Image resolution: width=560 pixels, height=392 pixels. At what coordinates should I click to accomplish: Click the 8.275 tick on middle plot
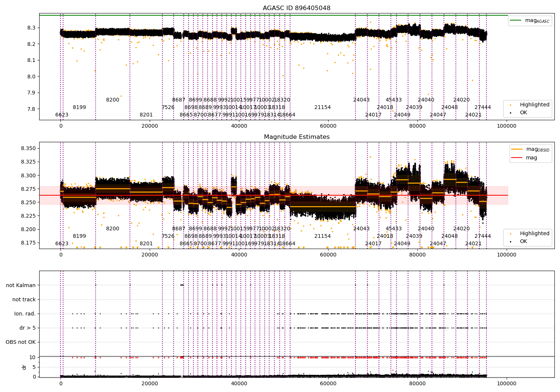click(x=28, y=189)
